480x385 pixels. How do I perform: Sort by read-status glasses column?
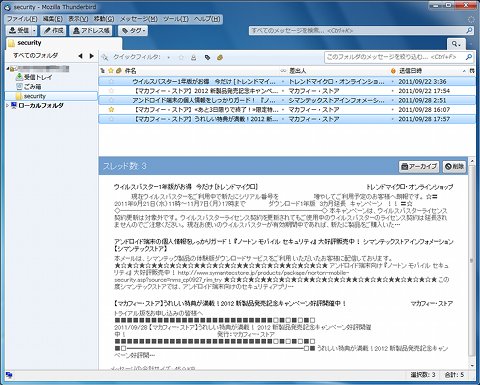coord(283,71)
